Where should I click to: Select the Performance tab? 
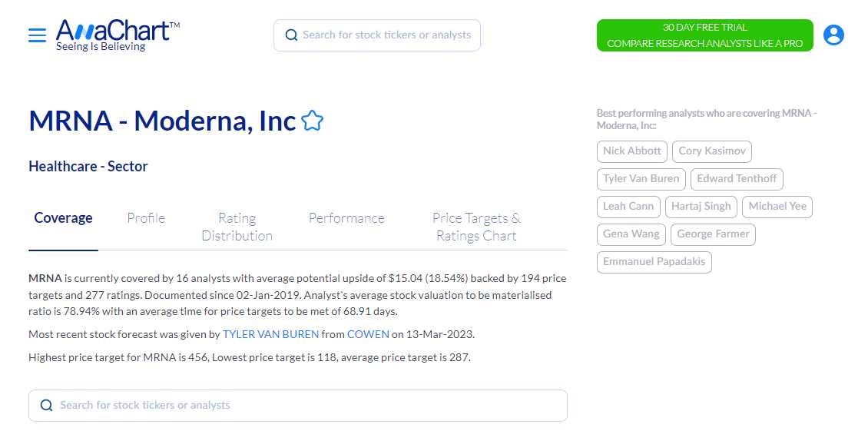tap(346, 218)
